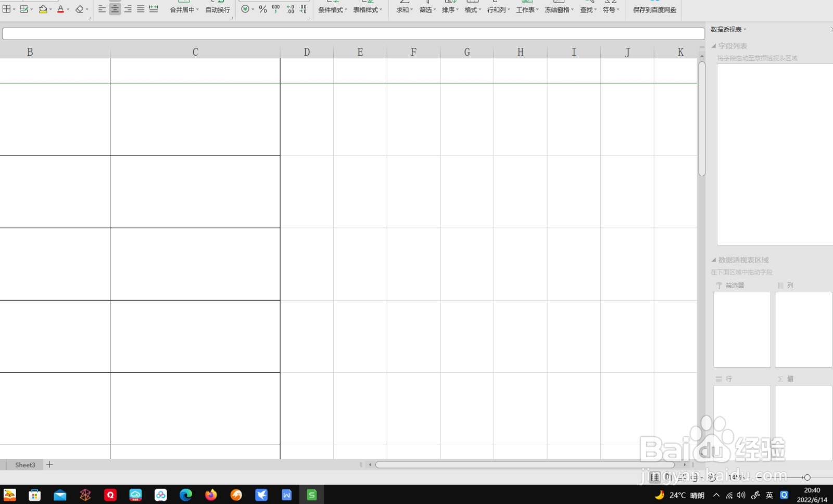Open the 排序 menu
833x504 pixels.
450,10
